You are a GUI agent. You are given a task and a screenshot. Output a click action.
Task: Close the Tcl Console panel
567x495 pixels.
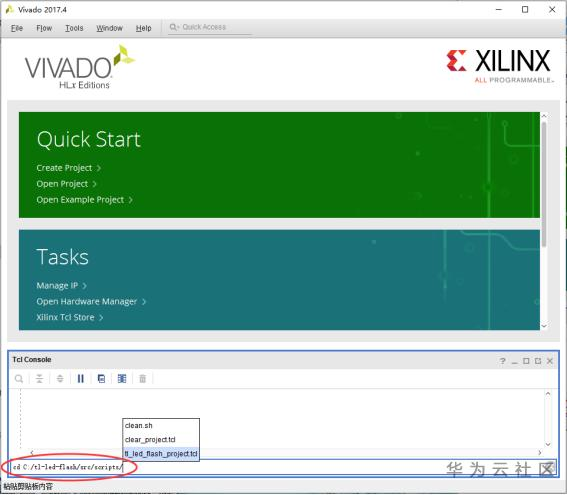[550, 361]
